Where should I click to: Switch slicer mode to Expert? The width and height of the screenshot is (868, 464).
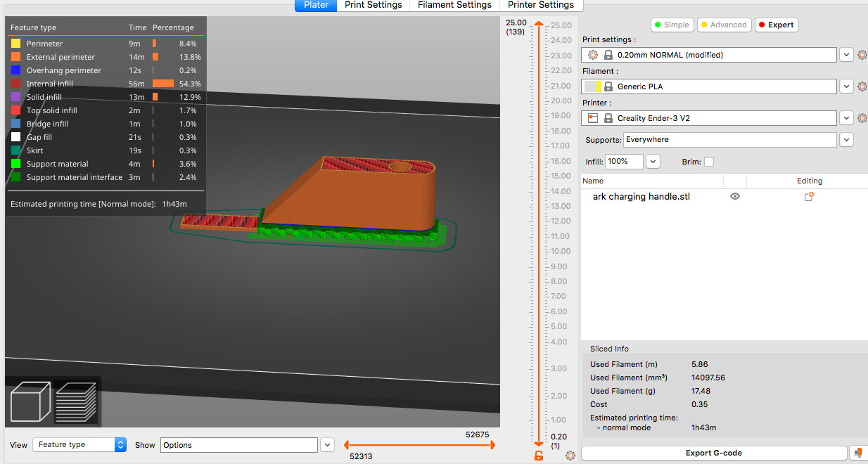(777, 25)
